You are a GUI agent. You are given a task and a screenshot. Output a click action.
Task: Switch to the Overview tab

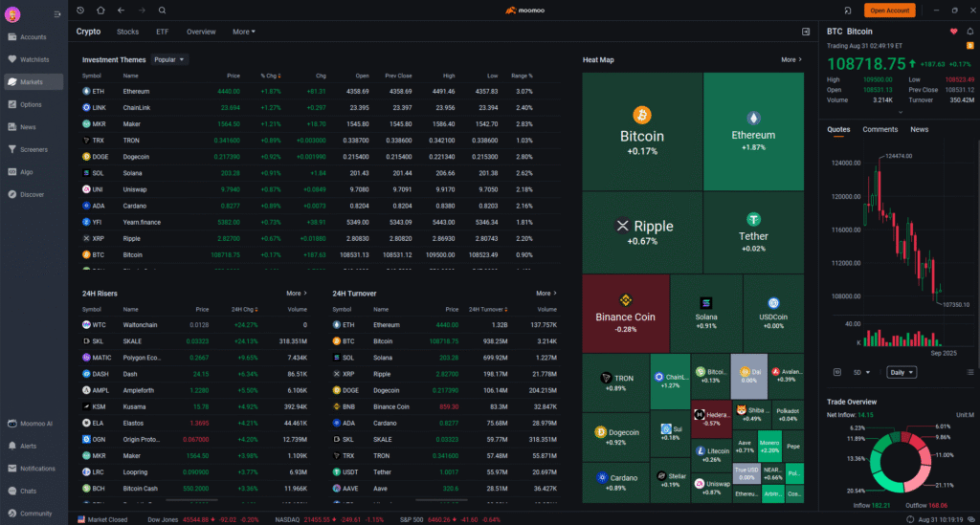pos(201,32)
